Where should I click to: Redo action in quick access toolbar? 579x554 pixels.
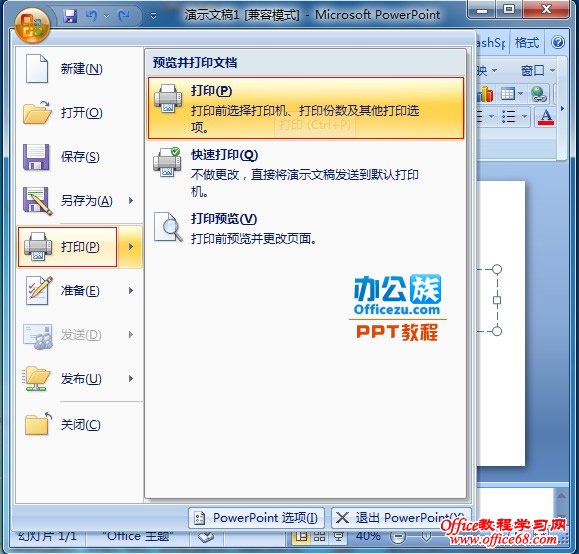[x=124, y=16]
